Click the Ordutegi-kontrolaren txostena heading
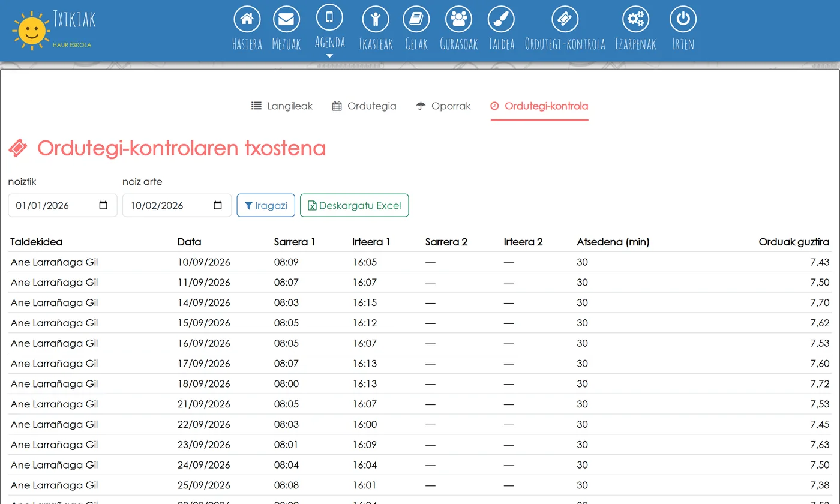840x504 pixels. (x=181, y=148)
